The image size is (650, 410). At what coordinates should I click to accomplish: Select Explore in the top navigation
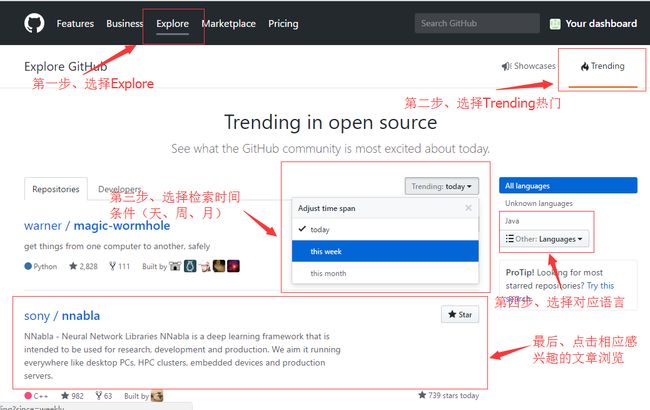[172, 24]
